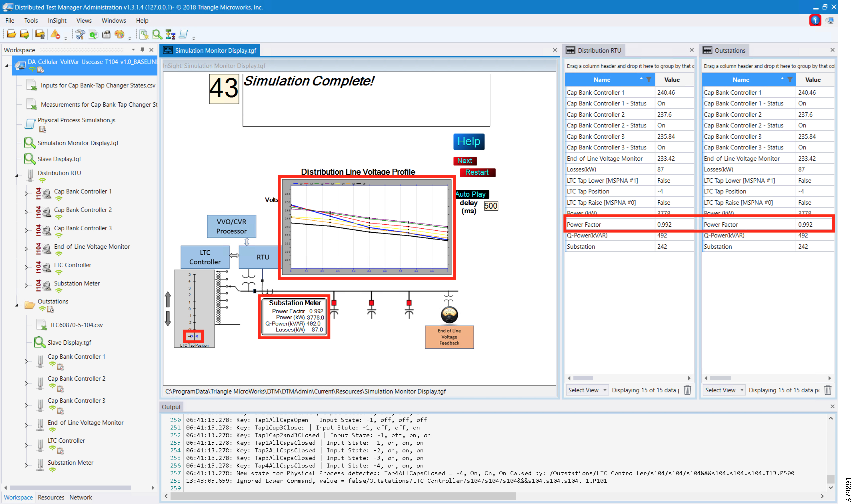Click the End of Line voltmeter gauge
Viewport: 853px width, 504px height.
pyautogui.click(x=449, y=315)
